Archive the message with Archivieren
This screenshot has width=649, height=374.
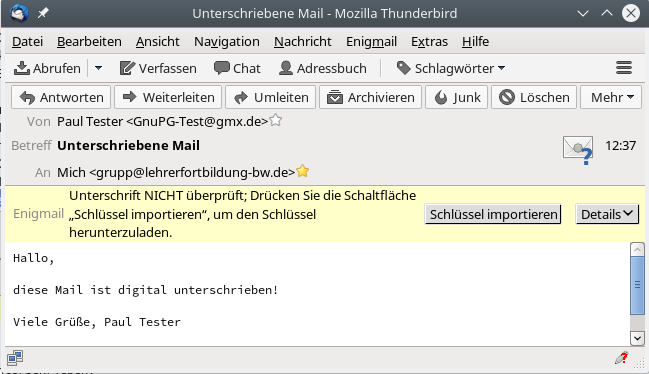pyautogui.click(x=370, y=97)
